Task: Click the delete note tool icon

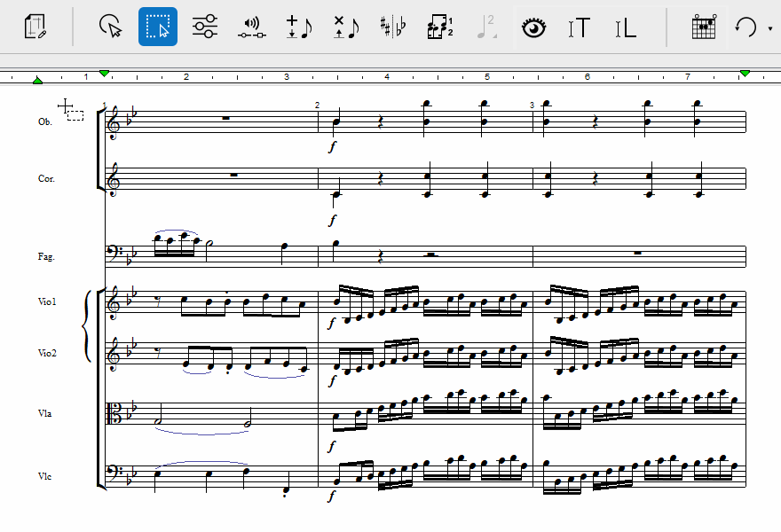Action: (345, 27)
